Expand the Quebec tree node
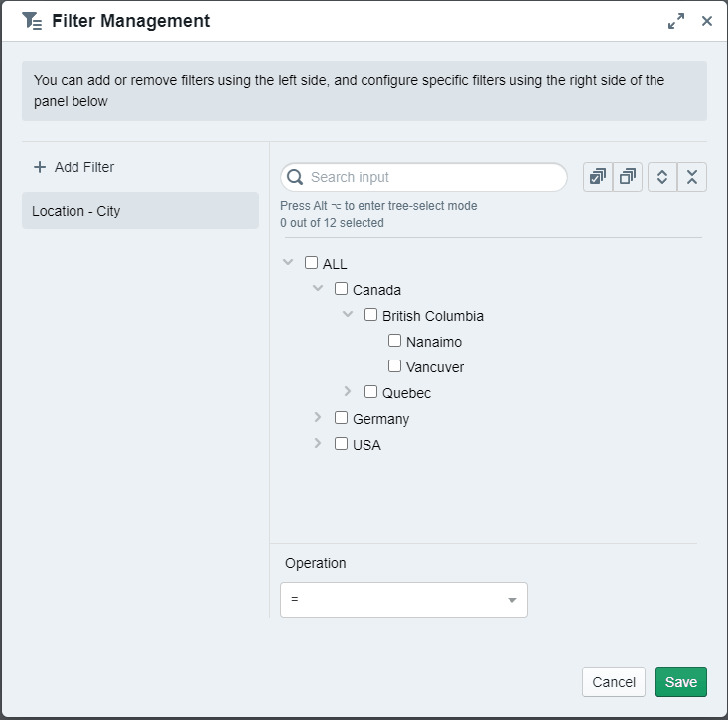Screen dimensions: 728x720 pyautogui.click(x=348, y=392)
